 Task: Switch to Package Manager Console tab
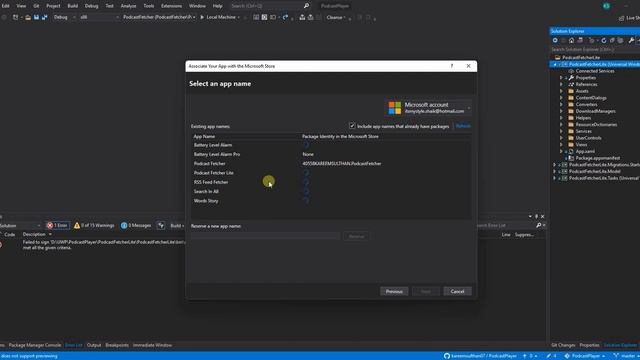[35, 345]
